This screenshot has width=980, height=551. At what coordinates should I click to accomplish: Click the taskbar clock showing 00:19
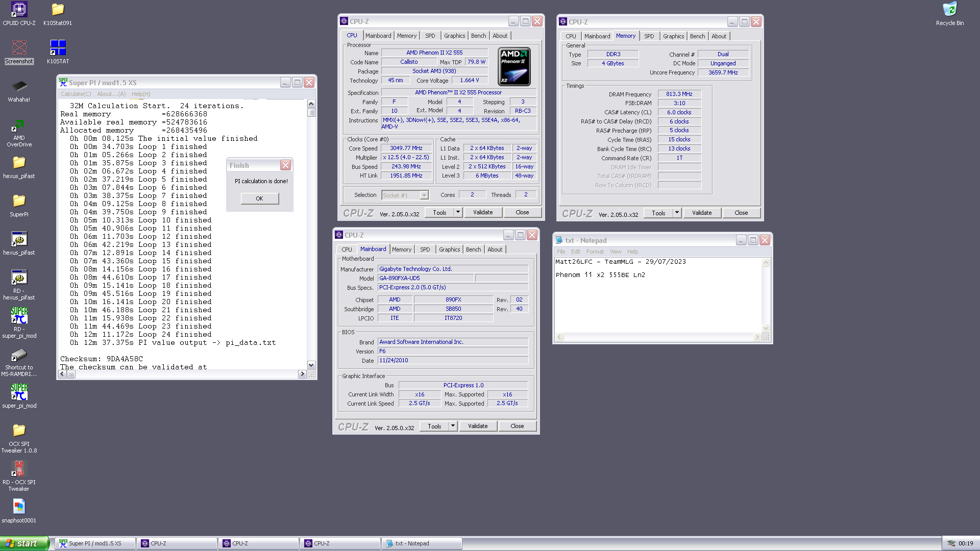966,543
